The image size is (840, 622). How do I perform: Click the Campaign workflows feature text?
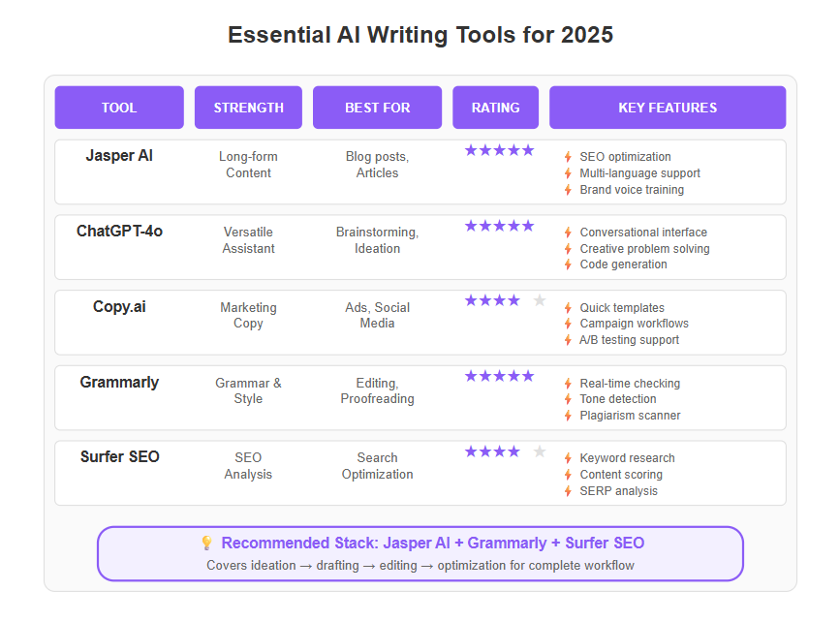pos(634,324)
